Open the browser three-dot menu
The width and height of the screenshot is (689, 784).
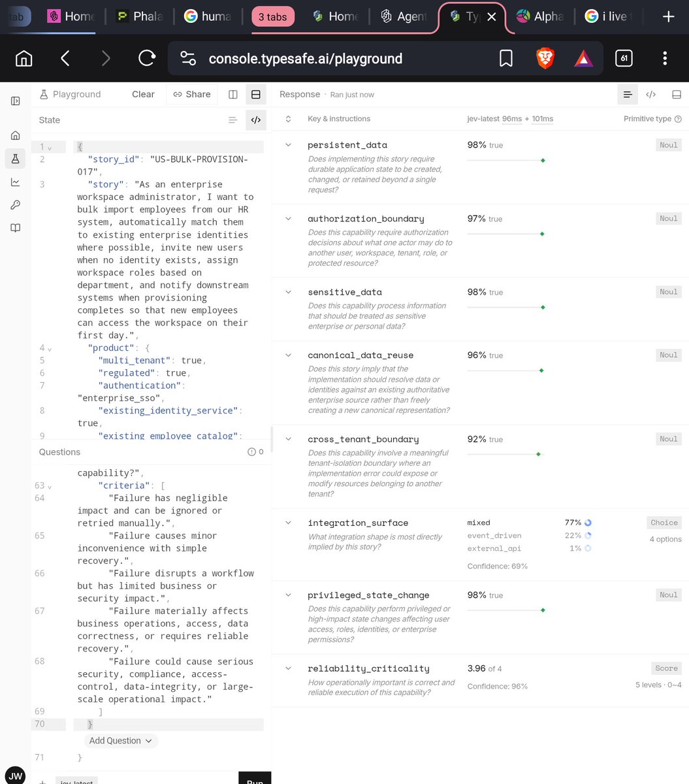pos(665,59)
